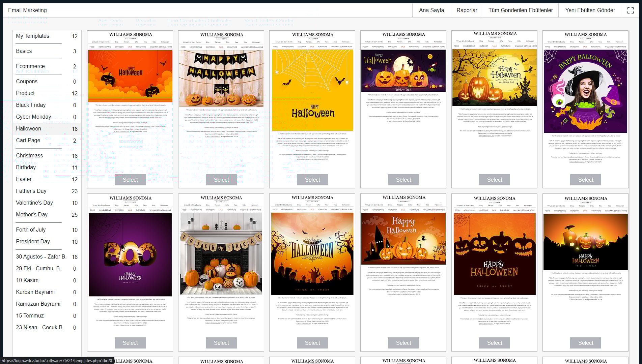642x364 pixels.
Task: Preview purple BOO Happy Halloween image
Action: (x=130, y=255)
